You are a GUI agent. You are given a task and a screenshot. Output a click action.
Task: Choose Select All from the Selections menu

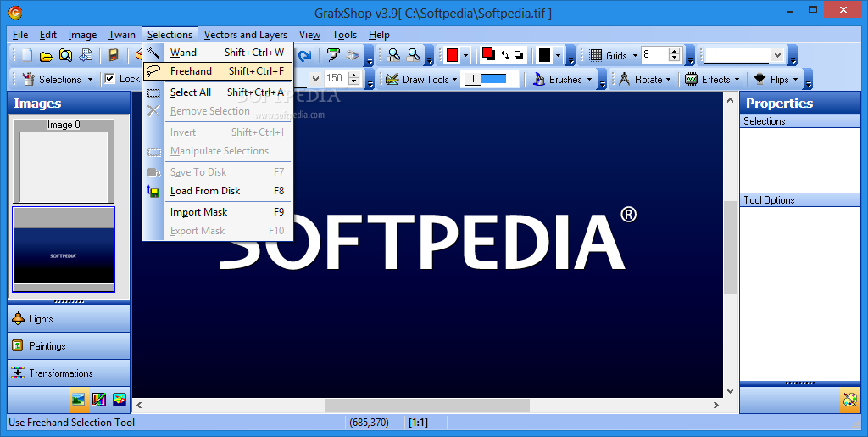[218, 92]
